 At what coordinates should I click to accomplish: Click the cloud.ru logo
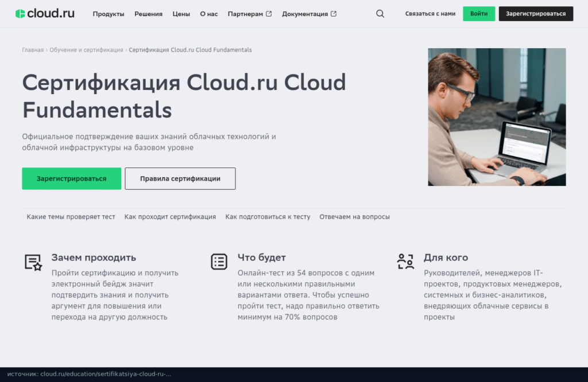45,14
